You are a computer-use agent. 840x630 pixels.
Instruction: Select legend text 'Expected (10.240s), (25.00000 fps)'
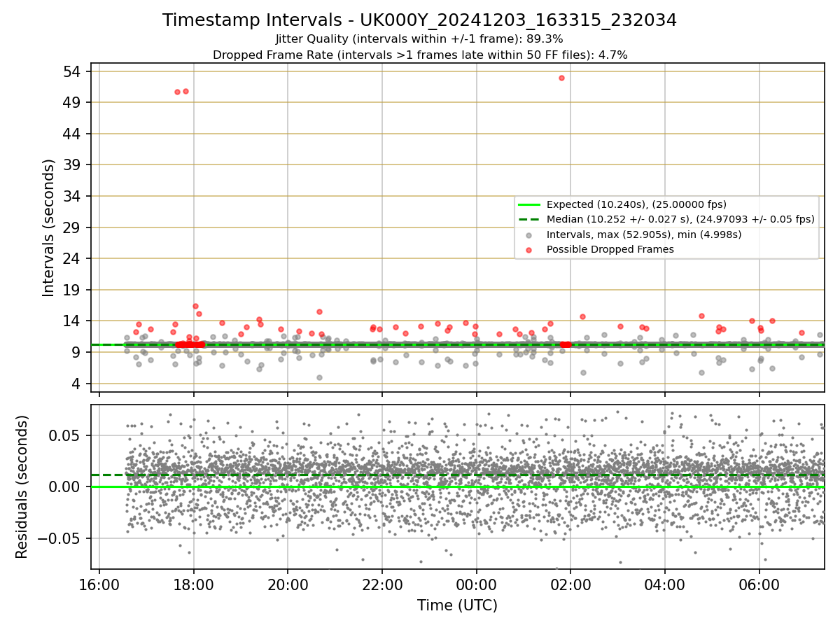[637, 204]
